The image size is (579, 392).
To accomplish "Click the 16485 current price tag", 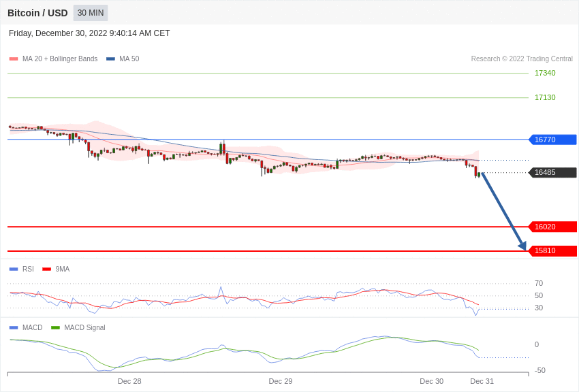I will tap(553, 172).
